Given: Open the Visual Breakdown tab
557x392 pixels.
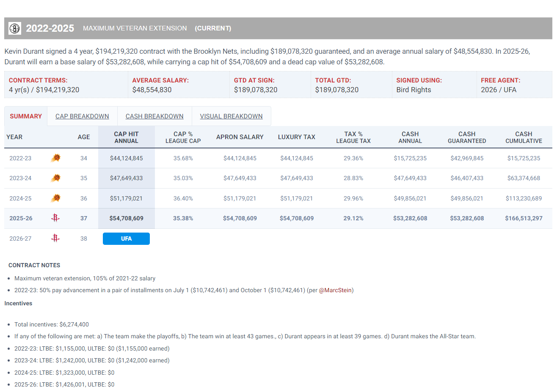Looking at the screenshot, I should (x=231, y=116).
